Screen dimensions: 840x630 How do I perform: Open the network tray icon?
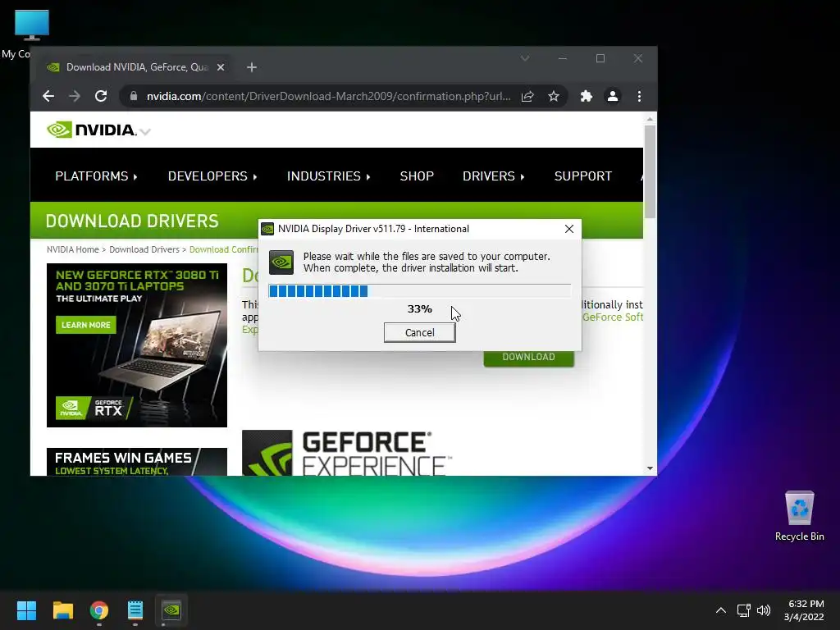coord(743,609)
